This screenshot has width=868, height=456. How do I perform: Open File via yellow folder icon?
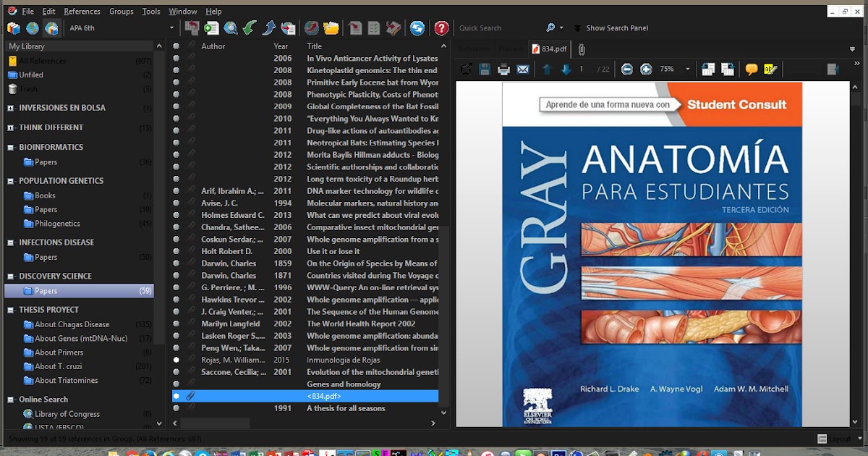pos(331,28)
